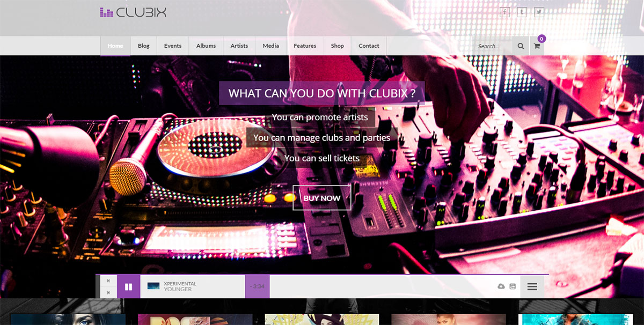
Task: Open the Albums menu item
Action: [206, 46]
